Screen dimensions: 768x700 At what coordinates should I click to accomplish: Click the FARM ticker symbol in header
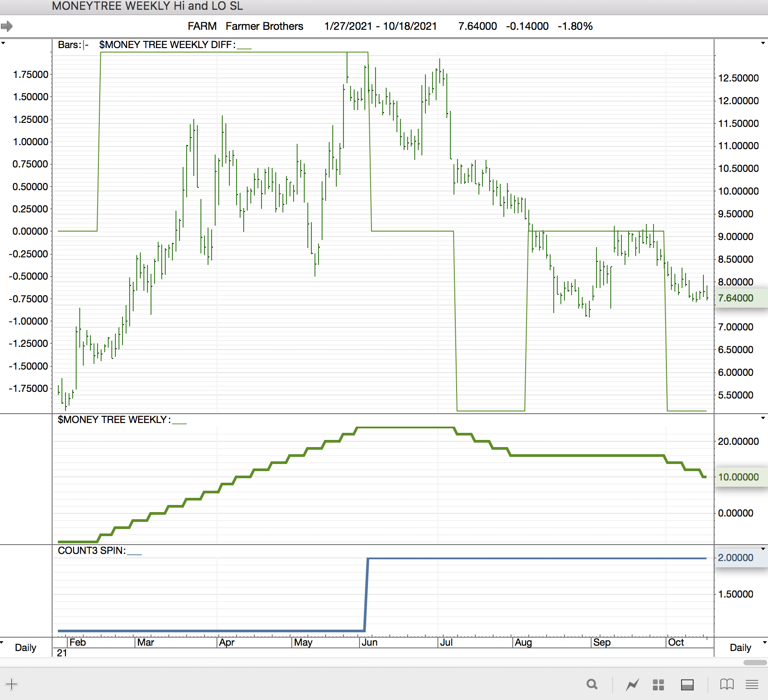tap(202, 26)
